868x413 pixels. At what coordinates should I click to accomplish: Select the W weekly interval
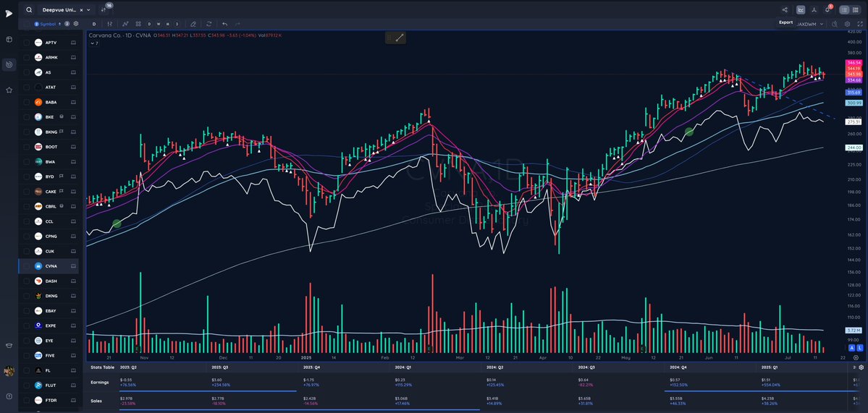[x=158, y=24]
